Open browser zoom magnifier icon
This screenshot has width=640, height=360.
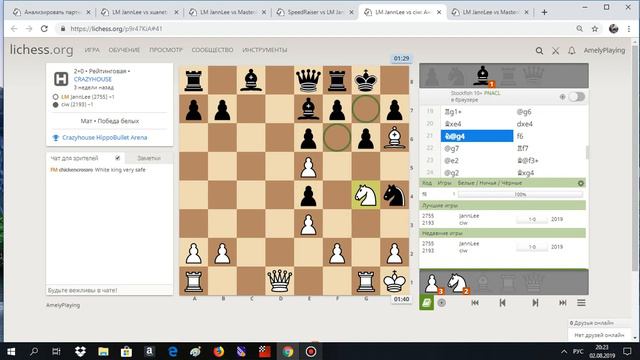click(x=579, y=29)
